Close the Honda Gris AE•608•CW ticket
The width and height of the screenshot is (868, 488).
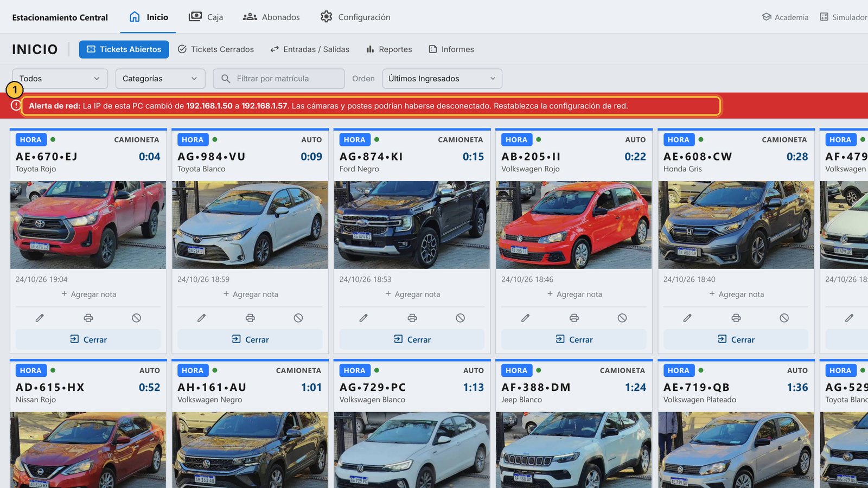736,339
